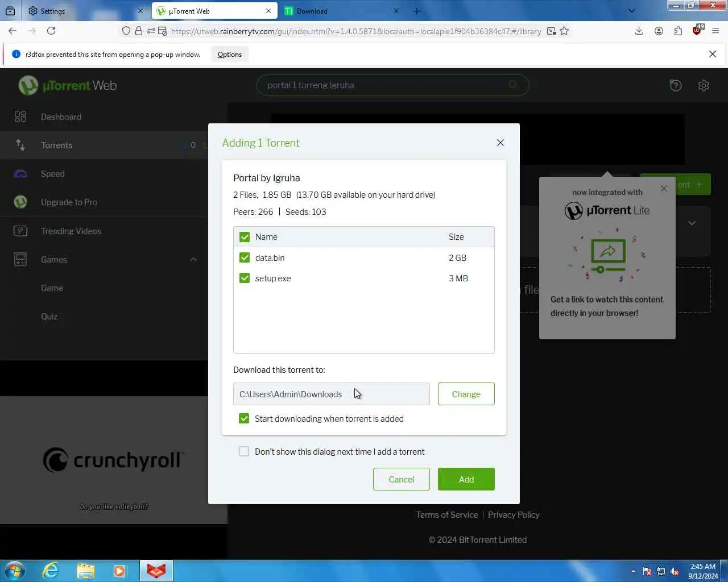
Task: Click Options on the pop-up notification
Action: [x=230, y=54]
